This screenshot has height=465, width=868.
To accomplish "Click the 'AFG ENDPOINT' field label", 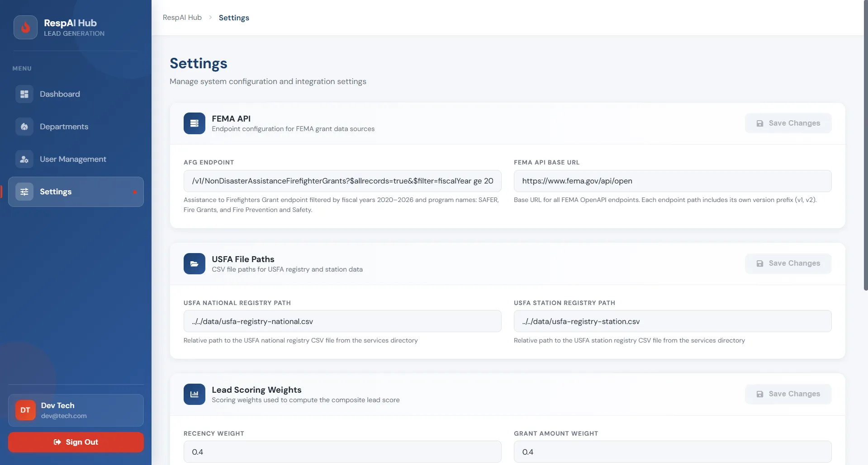I will click(x=209, y=162).
